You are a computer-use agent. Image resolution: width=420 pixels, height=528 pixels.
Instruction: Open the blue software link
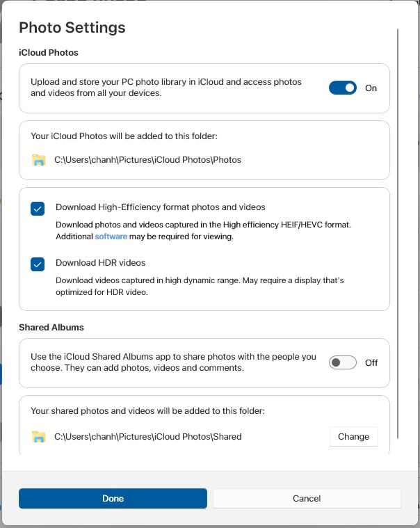click(111, 237)
